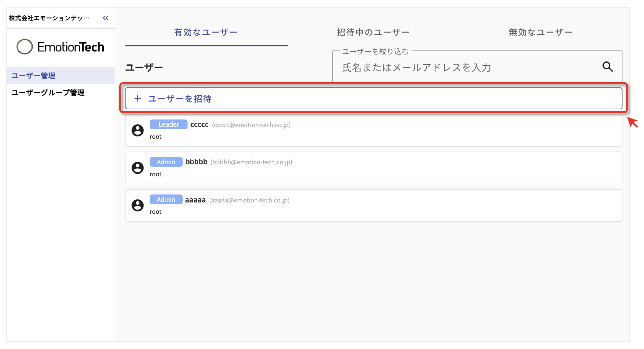Click the ccccc user avatar icon
Viewport: 644px width, 349px height.
pos(138,130)
